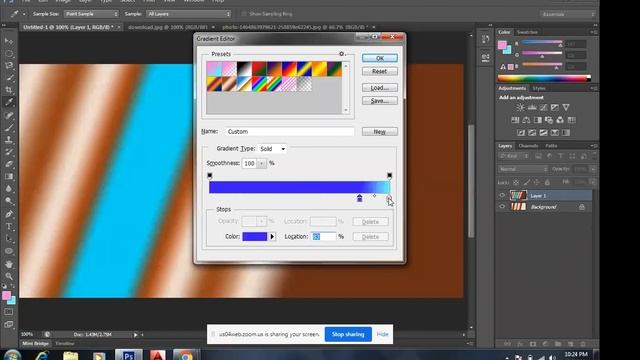Click the New gradient button
The width and height of the screenshot is (640, 360).
coord(380,131)
